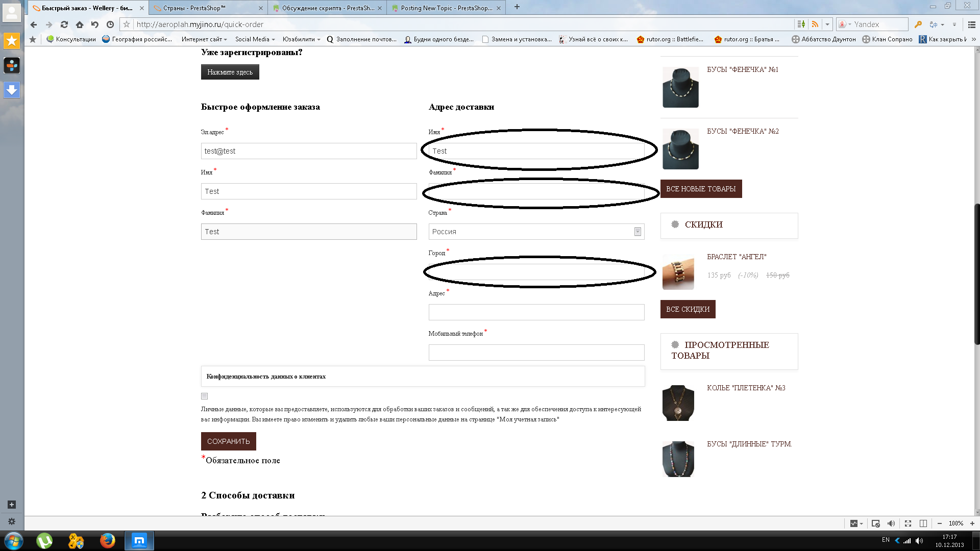
Task: Mute page sound via status bar speaker
Action: 891,523
